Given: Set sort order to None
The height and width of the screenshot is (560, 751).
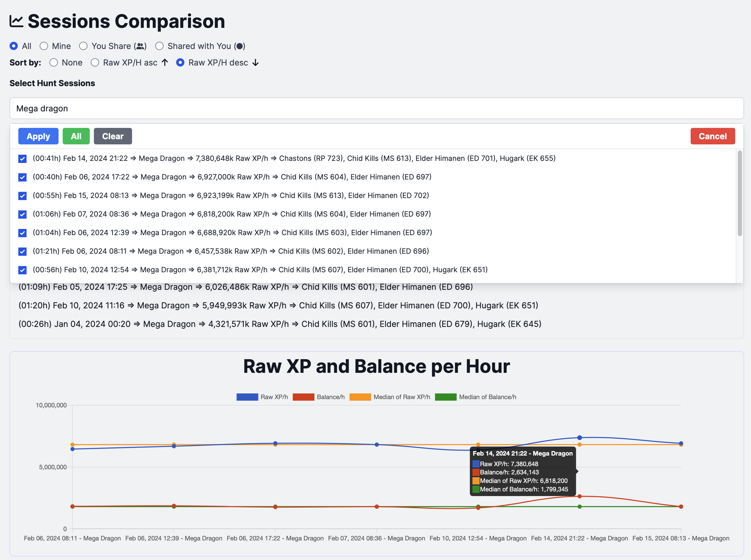Looking at the screenshot, I should coord(54,63).
